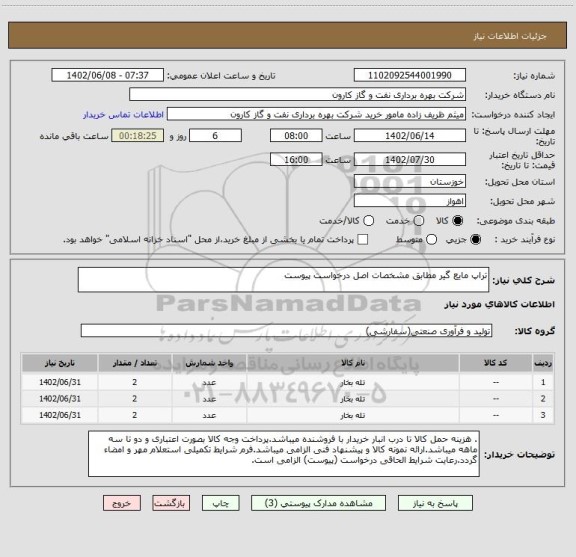This screenshot has width=576, height=557.
Task: Click the deadline hour field 08:00
Action: click(296, 136)
